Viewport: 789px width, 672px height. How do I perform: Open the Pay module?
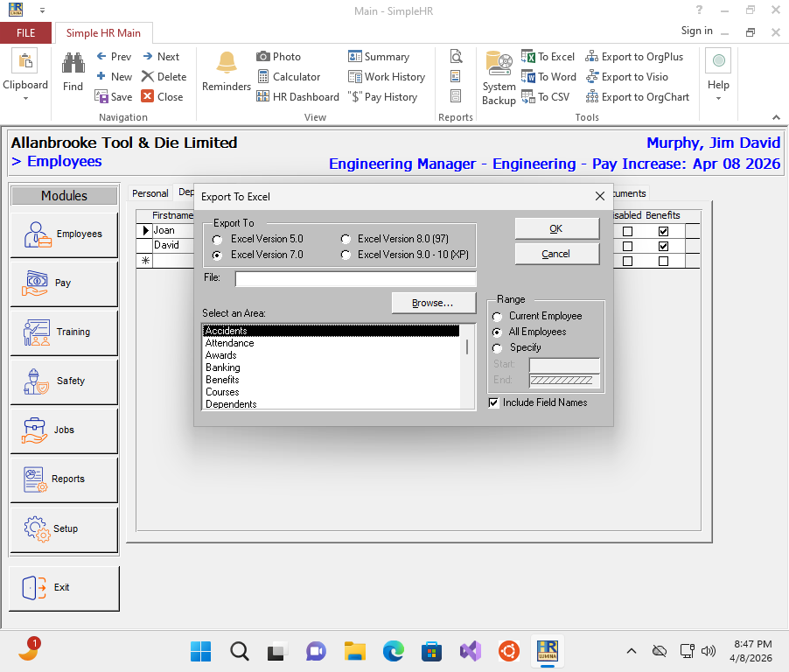coord(64,283)
